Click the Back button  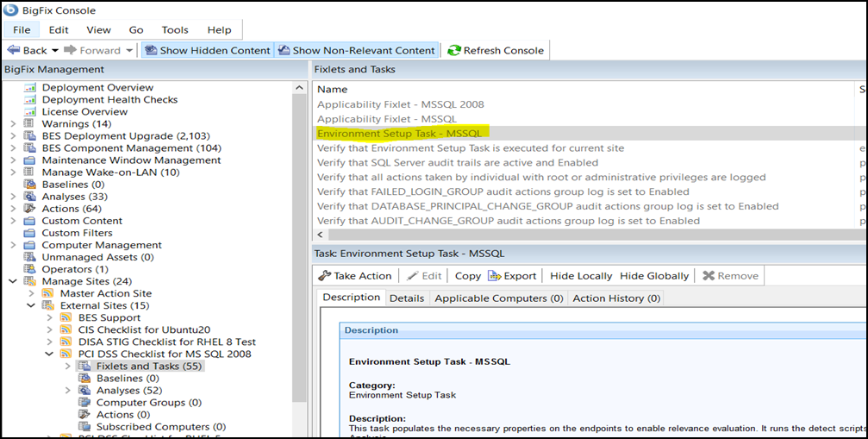28,50
